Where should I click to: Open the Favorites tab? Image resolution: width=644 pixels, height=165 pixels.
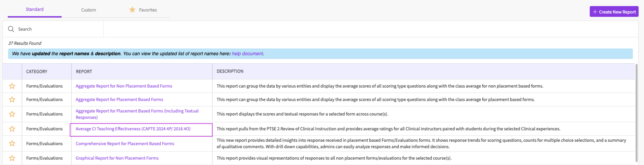[x=148, y=10]
